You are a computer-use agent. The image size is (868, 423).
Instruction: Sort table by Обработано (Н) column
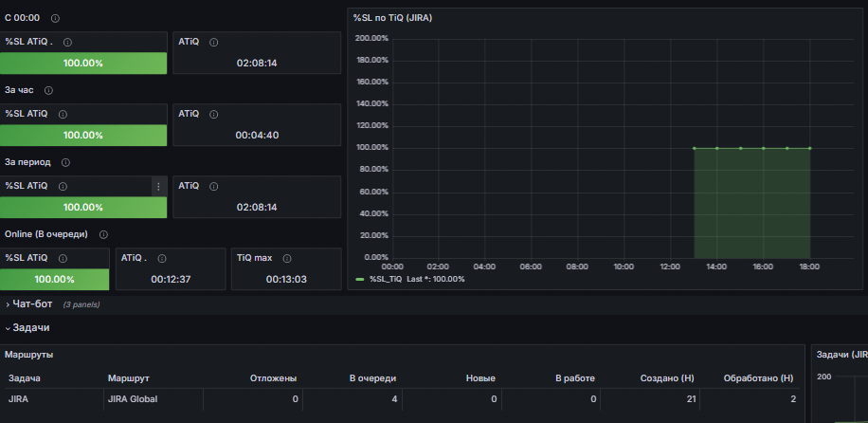tap(758, 378)
